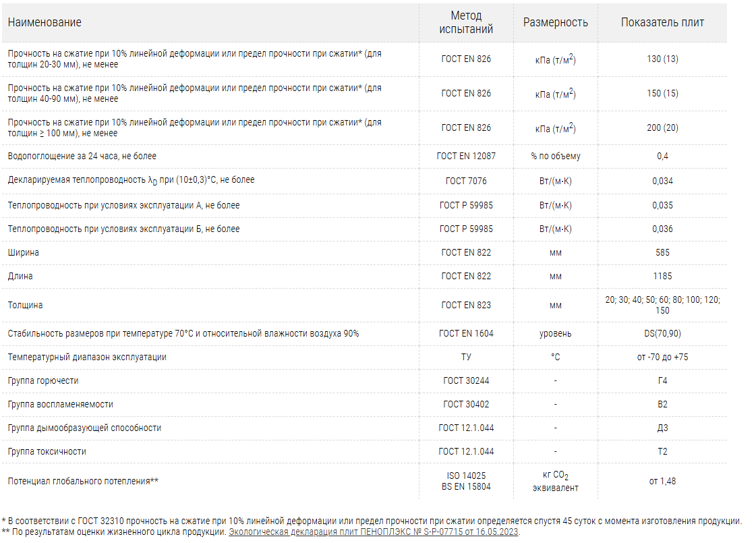Select the Группа горючести row label

(43, 380)
